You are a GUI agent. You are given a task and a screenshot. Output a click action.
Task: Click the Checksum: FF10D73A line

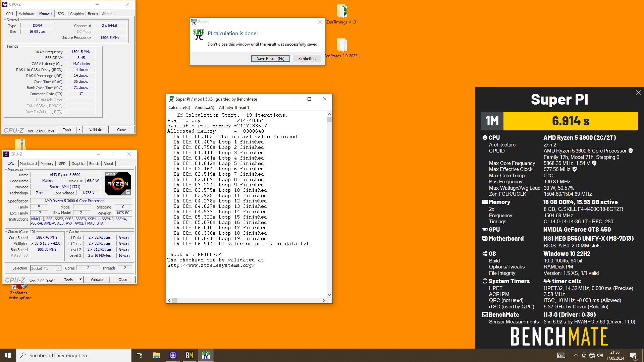click(195, 255)
